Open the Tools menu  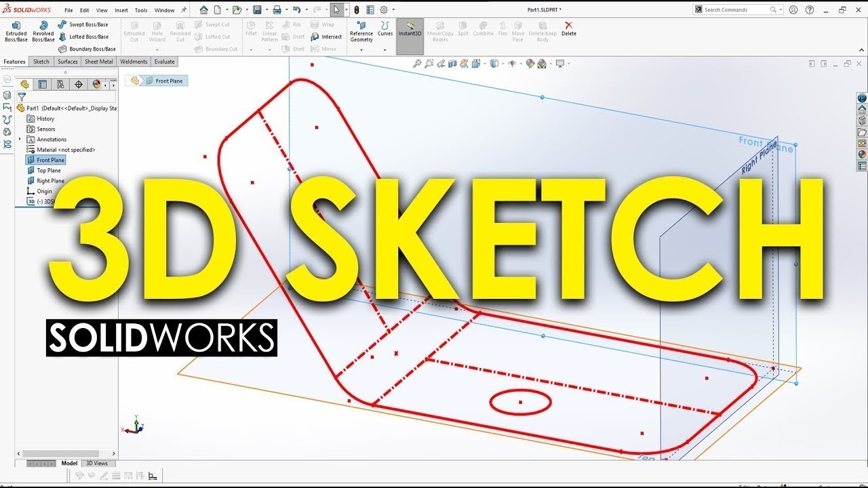click(141, 10)
